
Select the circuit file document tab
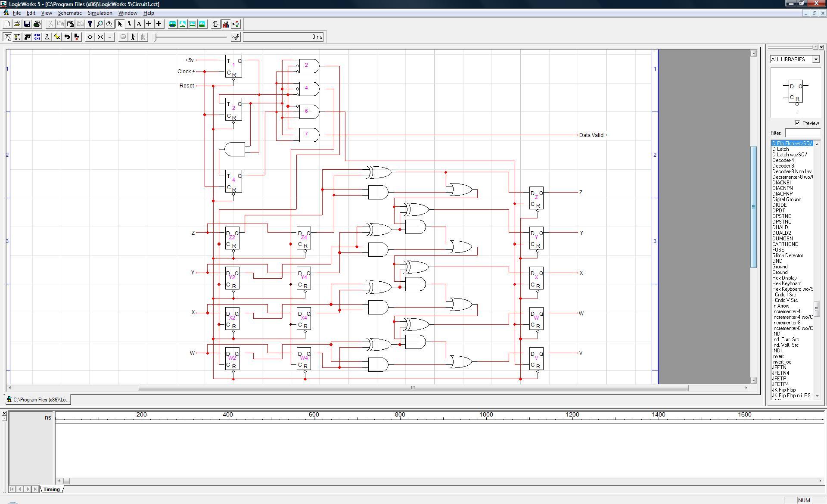(38, 400)
